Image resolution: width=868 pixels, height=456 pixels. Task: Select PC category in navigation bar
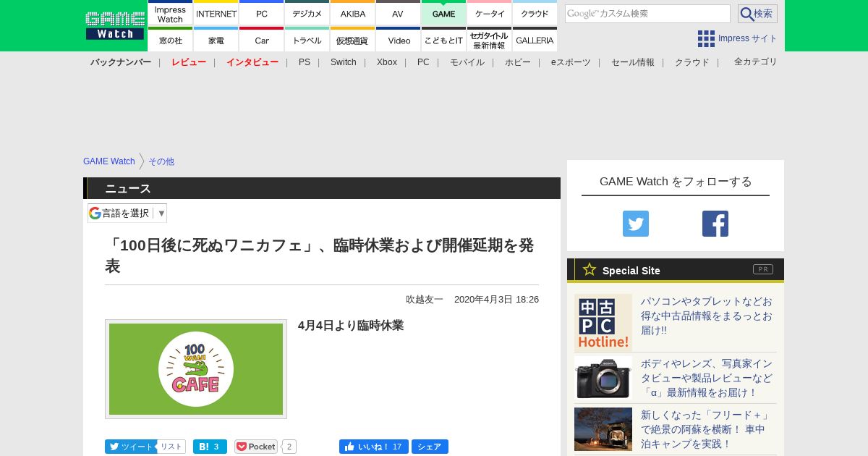[423, 62]
